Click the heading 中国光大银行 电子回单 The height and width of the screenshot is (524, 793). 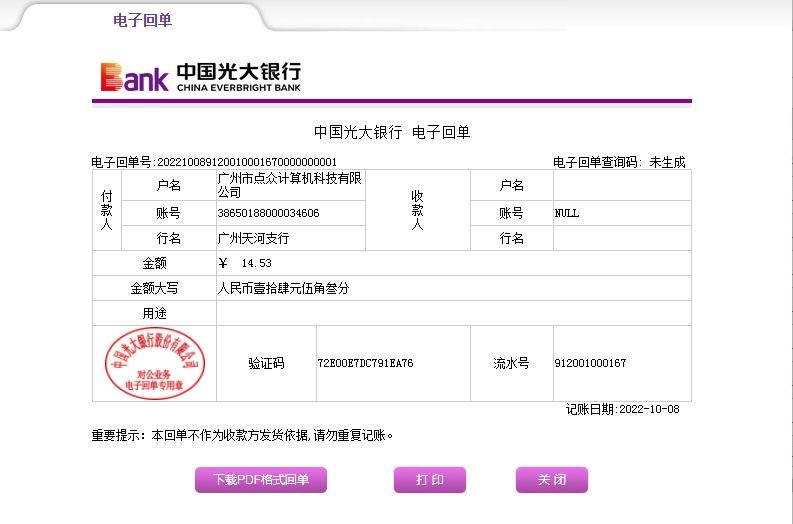[392, 132]
